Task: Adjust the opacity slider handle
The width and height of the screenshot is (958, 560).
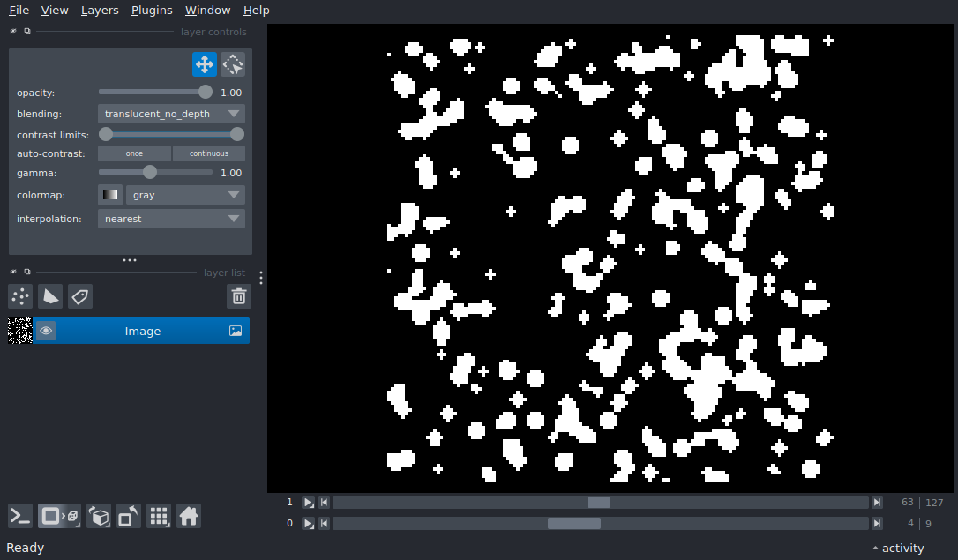Action: pos(206,93)
